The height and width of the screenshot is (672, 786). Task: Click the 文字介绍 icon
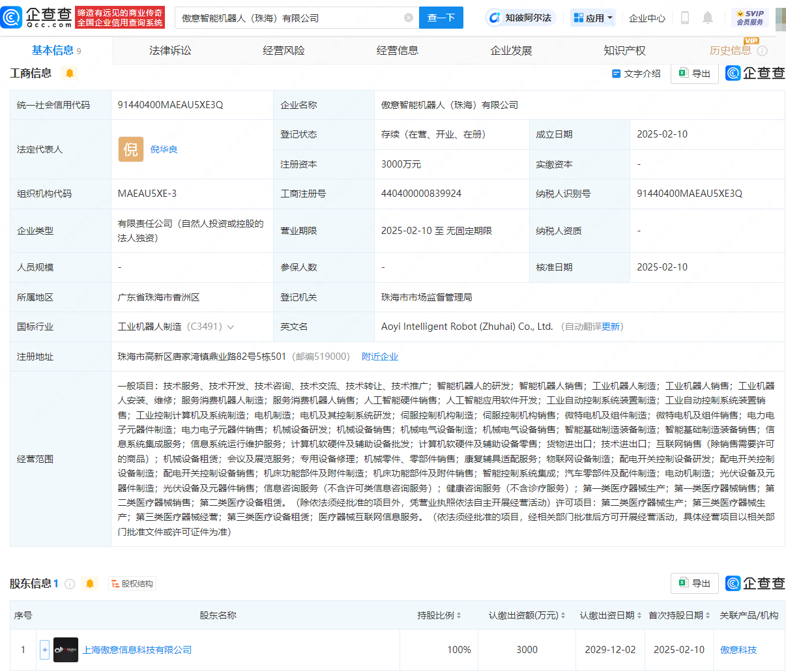615,74
